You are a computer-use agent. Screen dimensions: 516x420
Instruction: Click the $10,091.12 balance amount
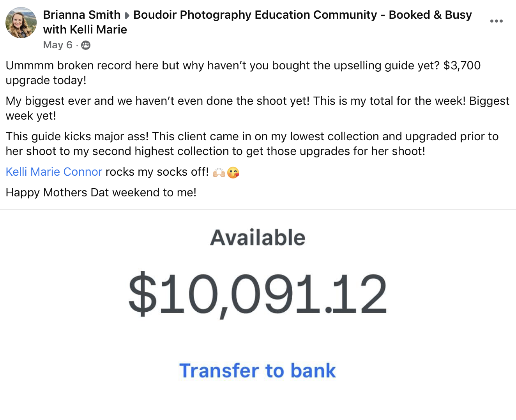tap(257, 294)
